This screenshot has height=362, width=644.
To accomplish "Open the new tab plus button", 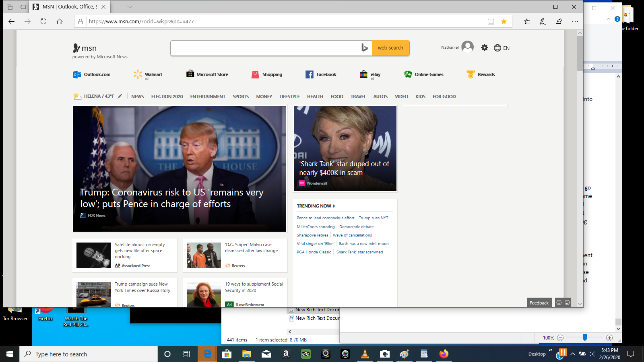I will 117,7.
